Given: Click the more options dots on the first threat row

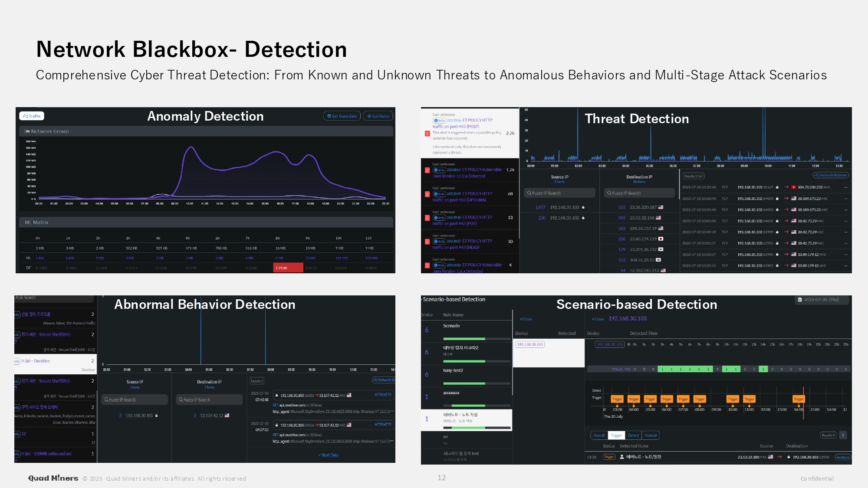Looking at the screenshot, I should (x=846, y=187).
